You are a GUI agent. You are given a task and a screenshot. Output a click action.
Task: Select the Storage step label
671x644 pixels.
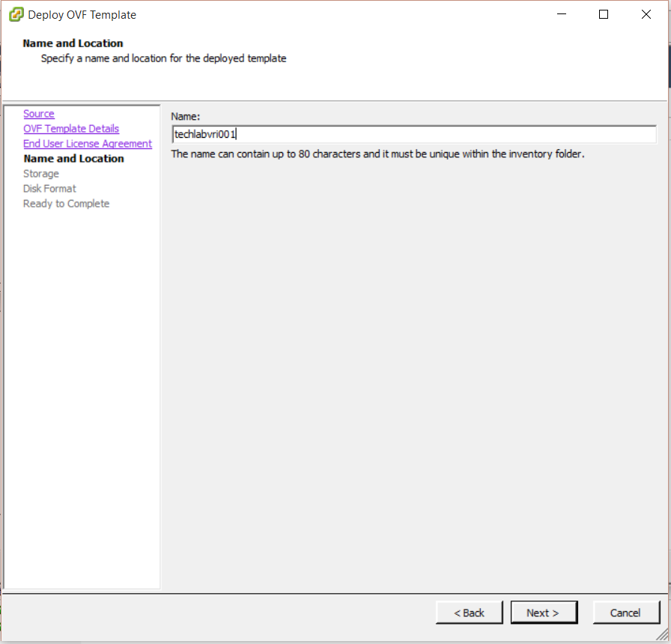coord(41,174)
